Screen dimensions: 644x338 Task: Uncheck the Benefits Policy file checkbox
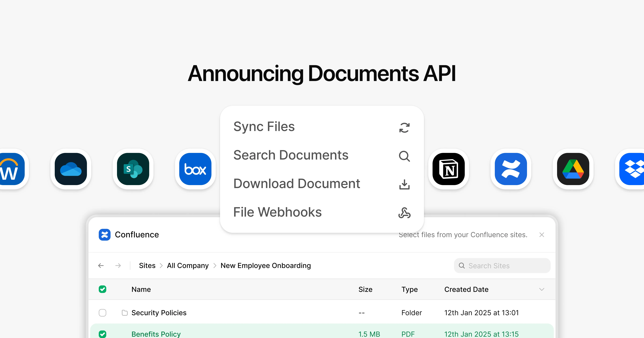[x=103, y=334]
